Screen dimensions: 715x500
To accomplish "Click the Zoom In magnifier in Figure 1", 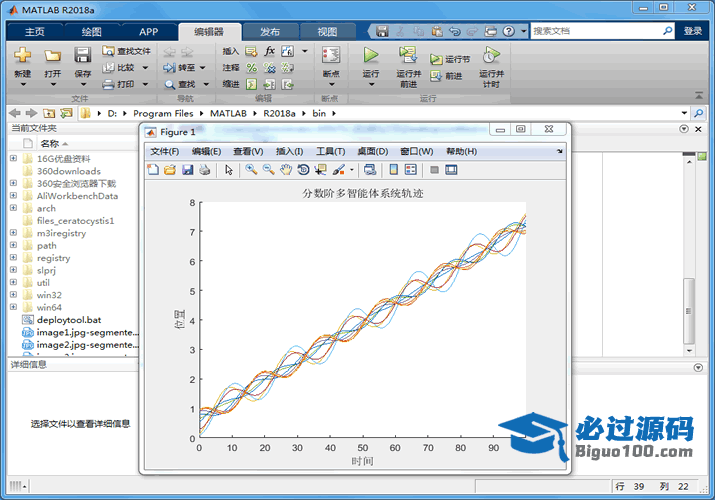I will 251,170.
